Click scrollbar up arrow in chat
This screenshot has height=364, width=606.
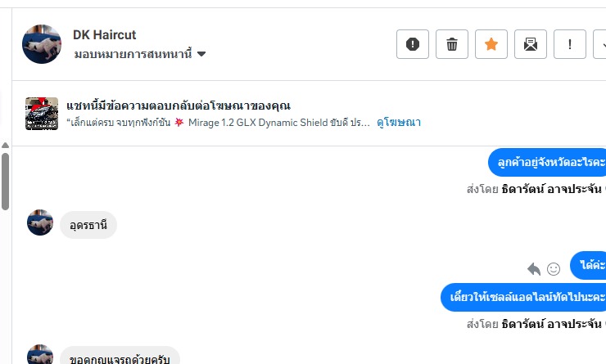(5, 146)
